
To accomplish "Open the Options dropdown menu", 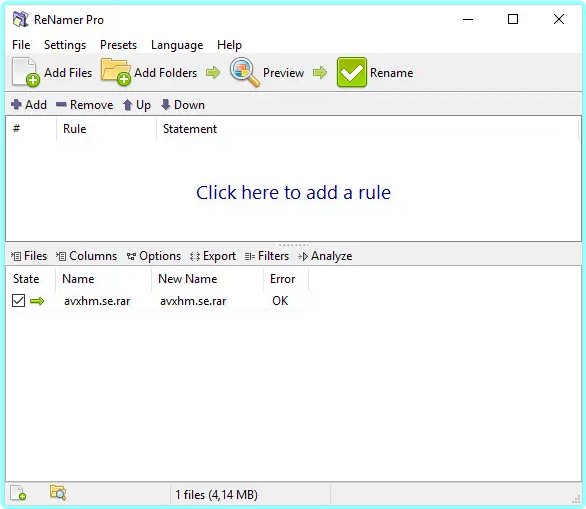I will coord(154,256).
